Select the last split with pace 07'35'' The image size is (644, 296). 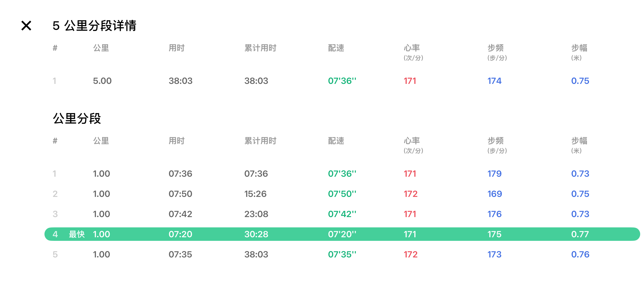click(x=342, y=254)
